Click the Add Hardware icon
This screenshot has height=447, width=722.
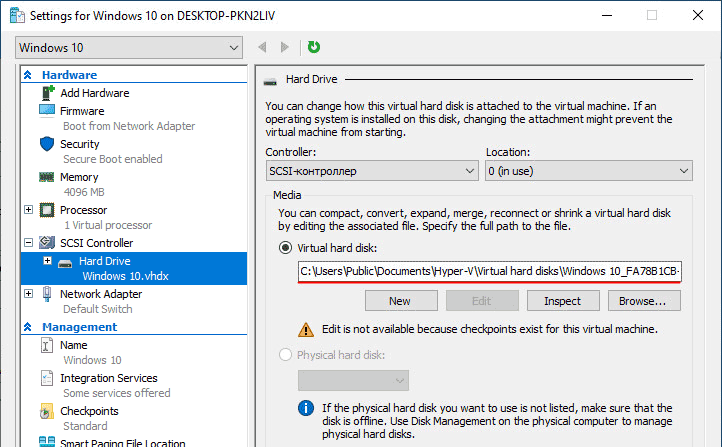pyautogui.click(x=47, y=93)
